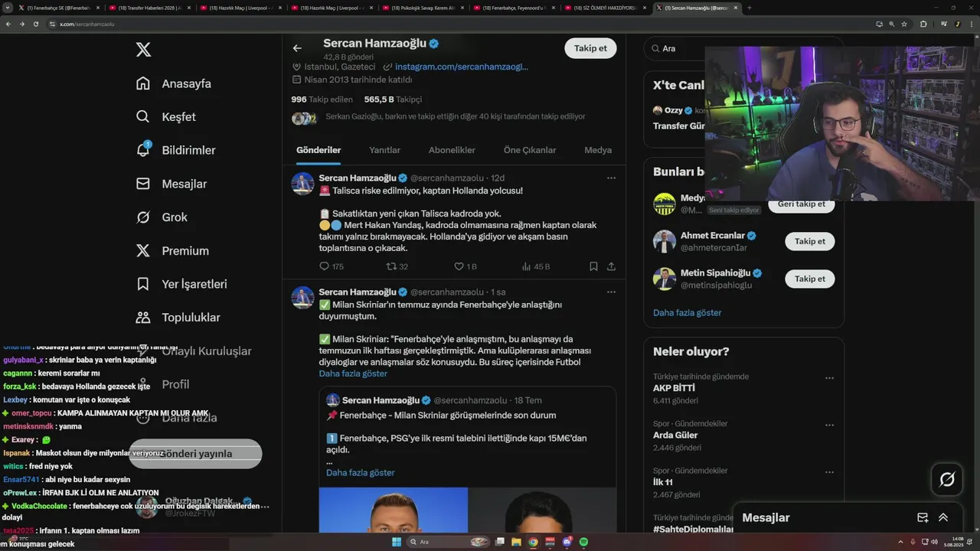Image resolution: width=980 pixels, height=551 pixels.
Task: Open options for Arda Güler trend
Action: pyautogui.click(x=829, y=425)
